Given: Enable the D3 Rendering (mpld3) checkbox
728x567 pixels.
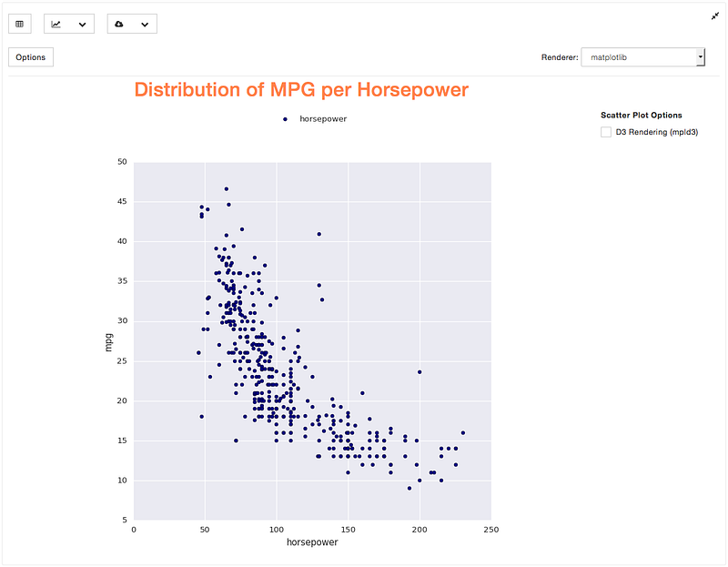Looking at the screenshot, I should tap(606, 132).
